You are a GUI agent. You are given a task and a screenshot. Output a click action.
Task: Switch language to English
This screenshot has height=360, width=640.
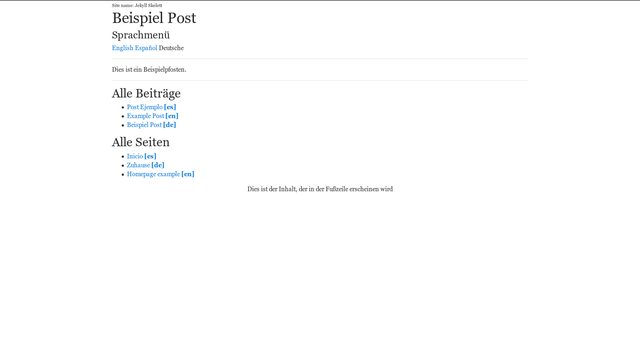pyautogui.click(x=122, y=48)
